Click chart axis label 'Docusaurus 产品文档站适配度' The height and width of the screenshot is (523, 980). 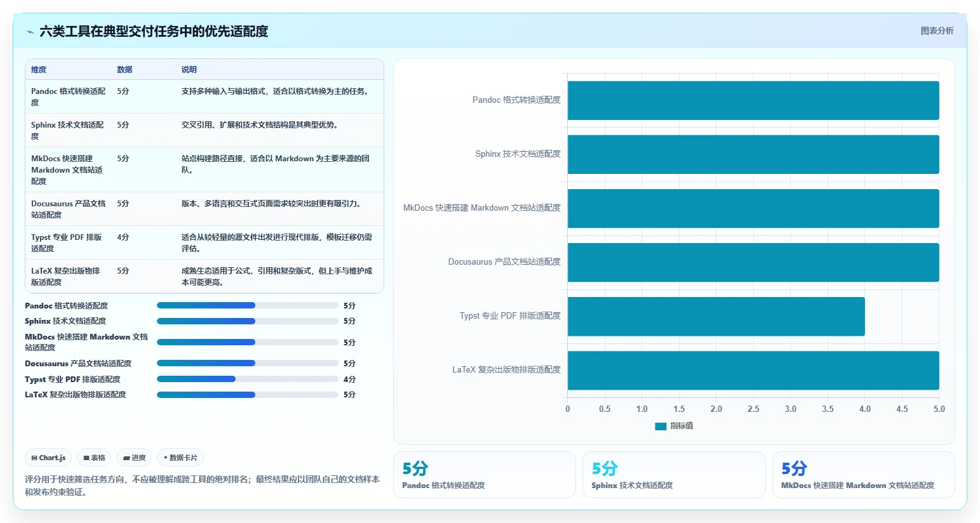point(504,261)
